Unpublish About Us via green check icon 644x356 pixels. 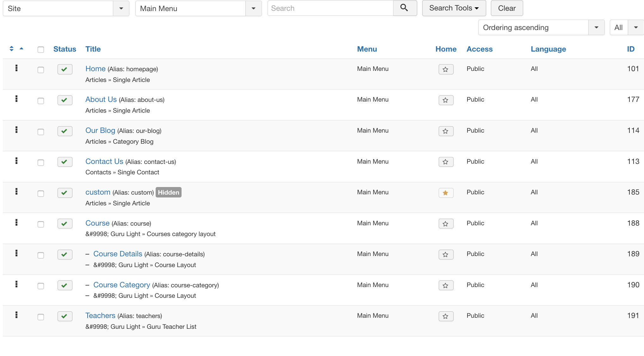65,100
